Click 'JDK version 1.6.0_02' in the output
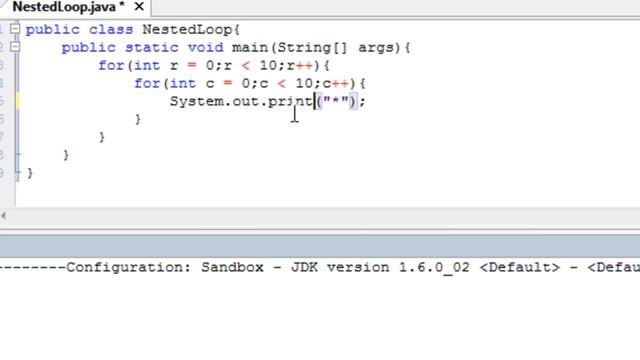This screenshot has height=360, width=640. 380,268
